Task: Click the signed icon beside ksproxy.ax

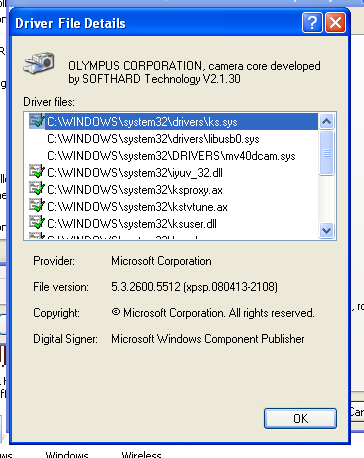Action: tap(37, 189)
